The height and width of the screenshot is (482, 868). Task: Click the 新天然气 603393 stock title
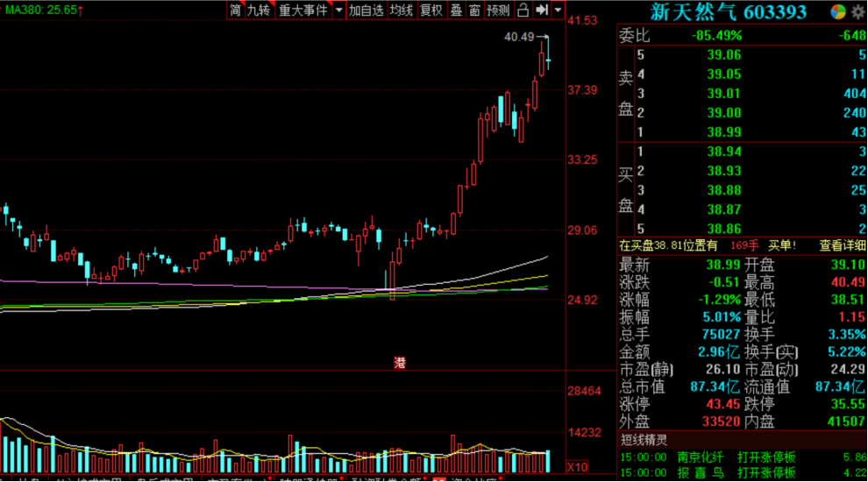(728, 11)
